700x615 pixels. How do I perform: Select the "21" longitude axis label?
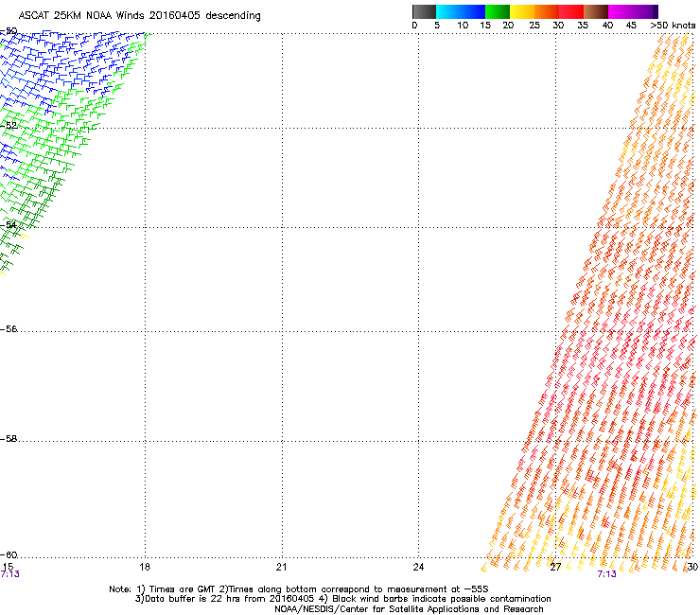pos(281,567)
